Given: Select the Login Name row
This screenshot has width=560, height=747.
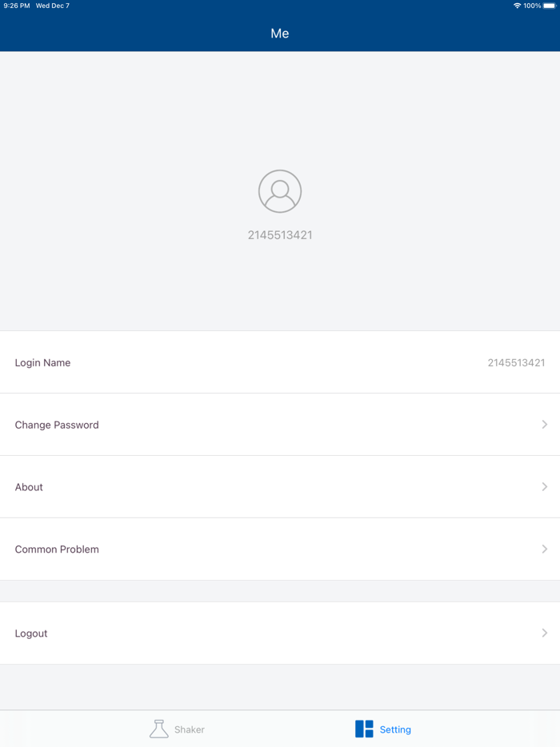Looking at the screenshot, I should click(280, 362).
